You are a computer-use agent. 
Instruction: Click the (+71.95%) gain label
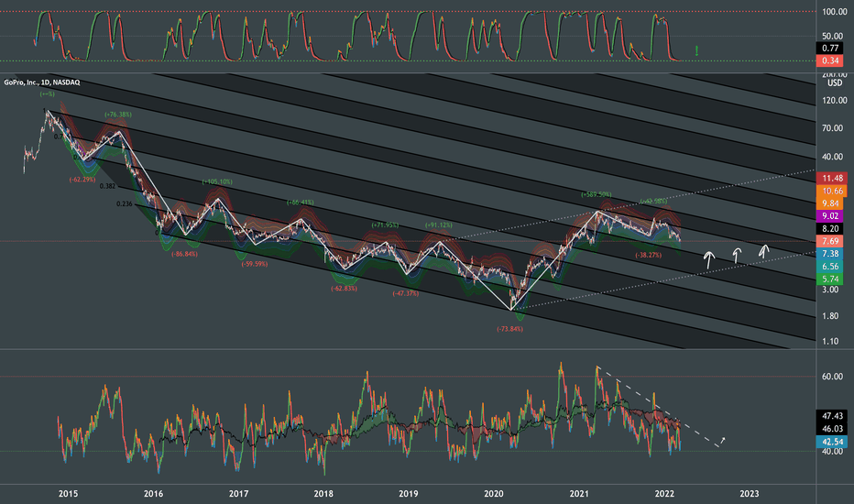point(385,225)
